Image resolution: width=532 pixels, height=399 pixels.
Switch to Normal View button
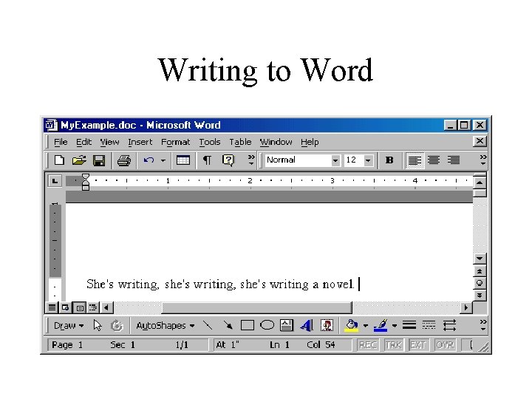coord(52,307)
